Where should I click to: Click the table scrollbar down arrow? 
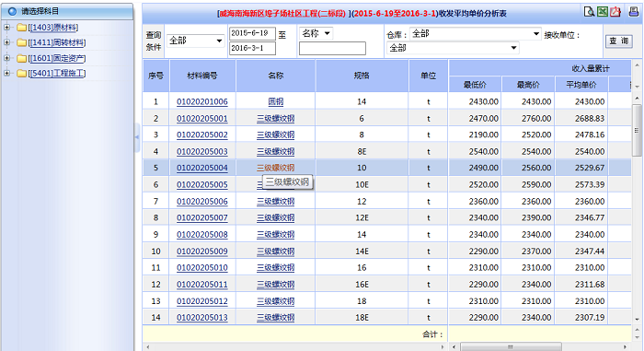pyautogui.click(x=637, y=320)
